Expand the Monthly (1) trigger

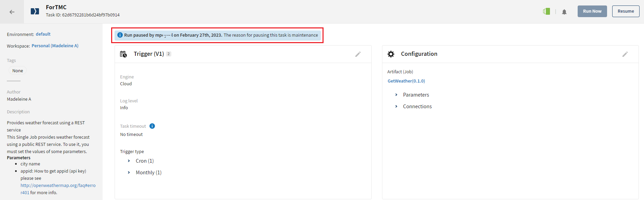[129, 173]
